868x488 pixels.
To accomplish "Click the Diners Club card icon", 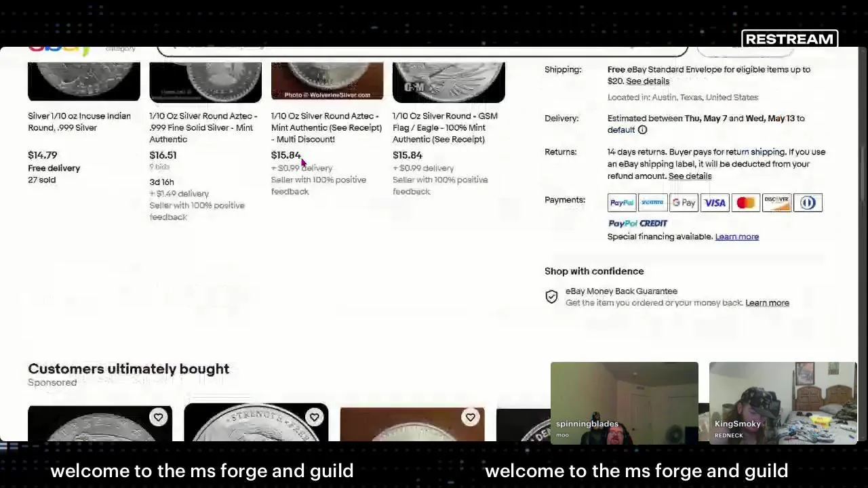I will coord(808,203).
